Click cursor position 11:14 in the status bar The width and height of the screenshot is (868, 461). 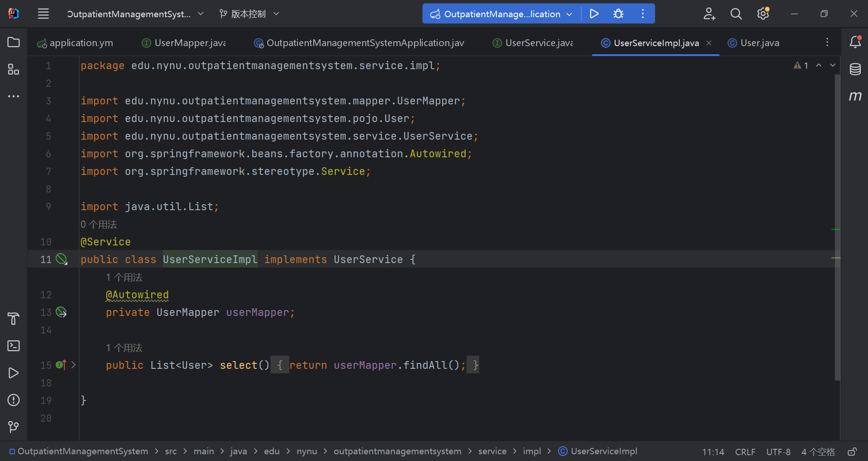pos(713,452)
